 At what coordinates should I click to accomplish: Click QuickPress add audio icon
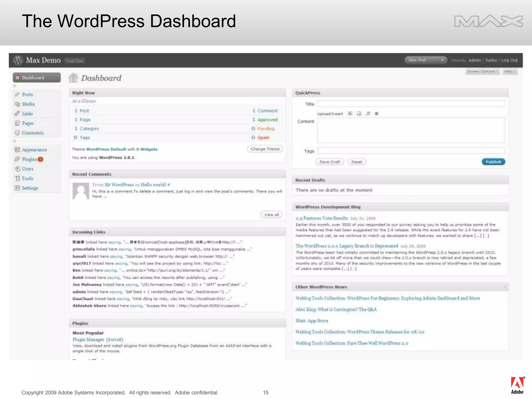point(368,114)
